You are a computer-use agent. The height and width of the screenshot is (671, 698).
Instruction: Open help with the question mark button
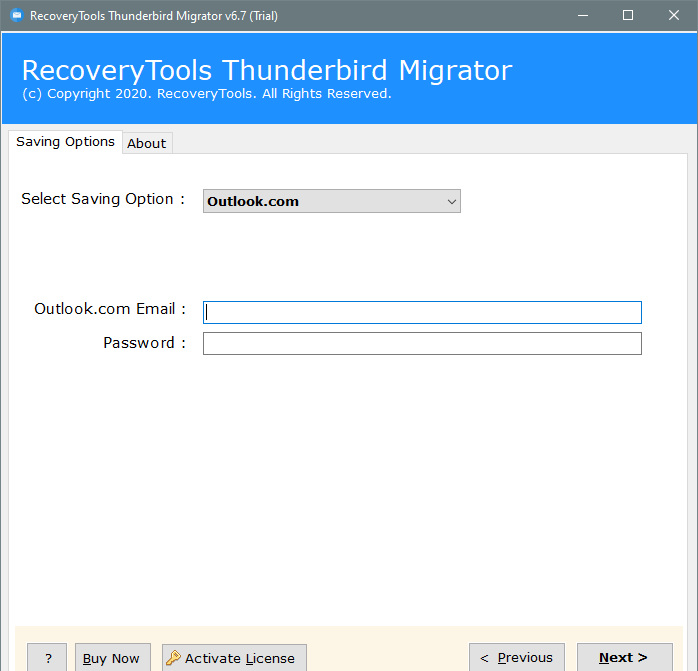click(x=47, y=658)
